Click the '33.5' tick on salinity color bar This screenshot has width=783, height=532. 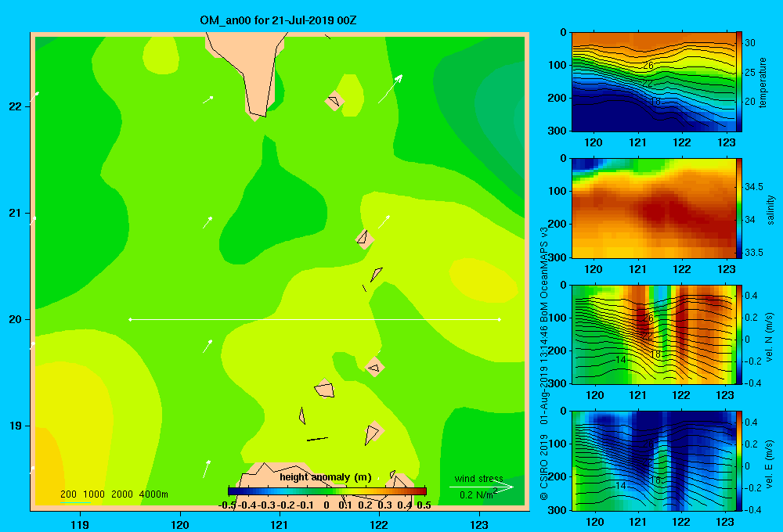[x=753, y=253]
